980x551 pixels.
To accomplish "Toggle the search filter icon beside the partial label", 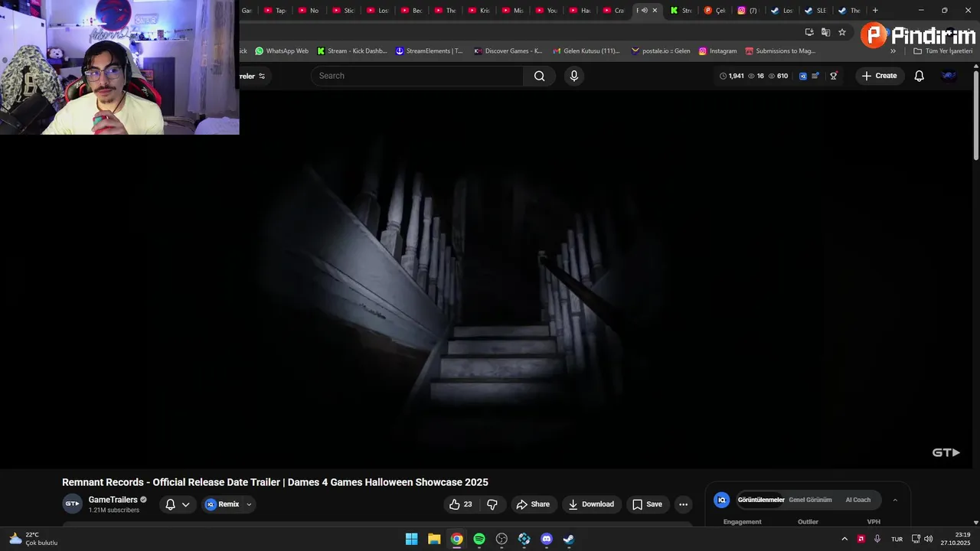I will [262, 76].
